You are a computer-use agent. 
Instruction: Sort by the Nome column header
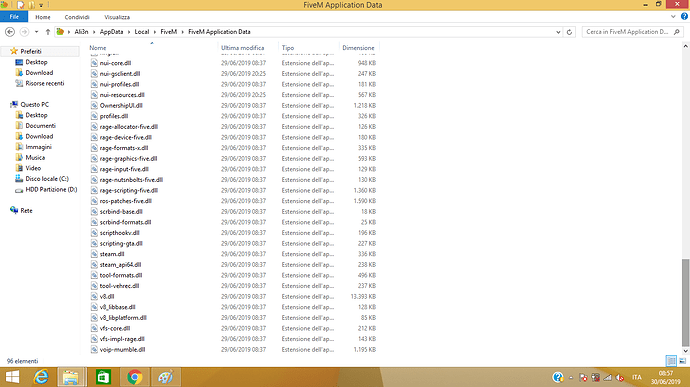coord(98,48)
